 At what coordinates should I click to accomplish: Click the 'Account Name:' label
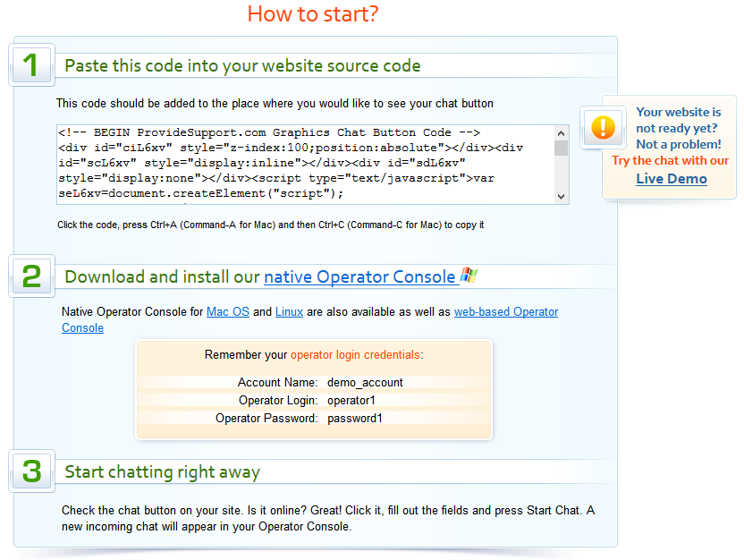[x=277, y=383]
